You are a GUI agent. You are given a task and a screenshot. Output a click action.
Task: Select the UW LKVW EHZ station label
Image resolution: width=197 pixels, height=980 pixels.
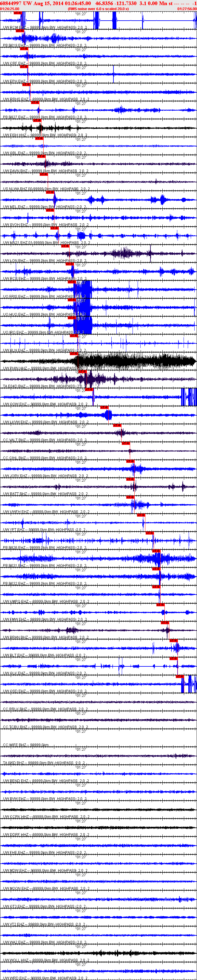coord(46,422)
